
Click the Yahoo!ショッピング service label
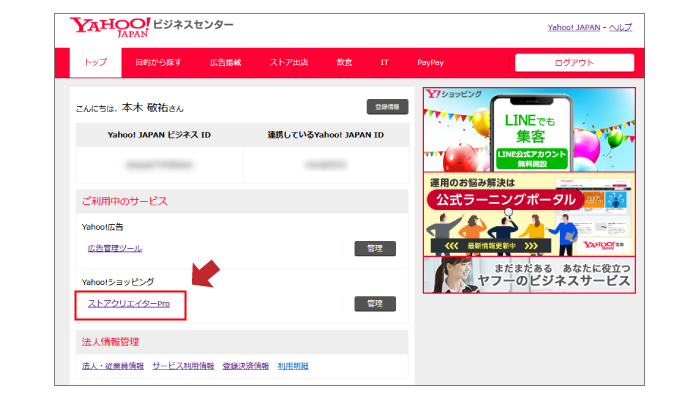point(118,282)
